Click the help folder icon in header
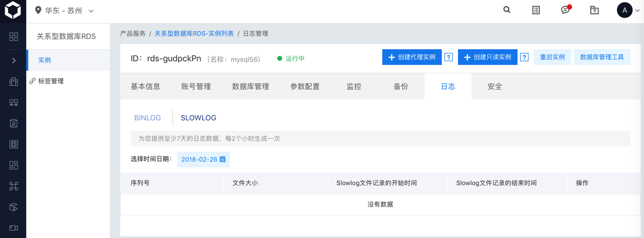This screenshot has height=238, width=644. tap(594, 10)
